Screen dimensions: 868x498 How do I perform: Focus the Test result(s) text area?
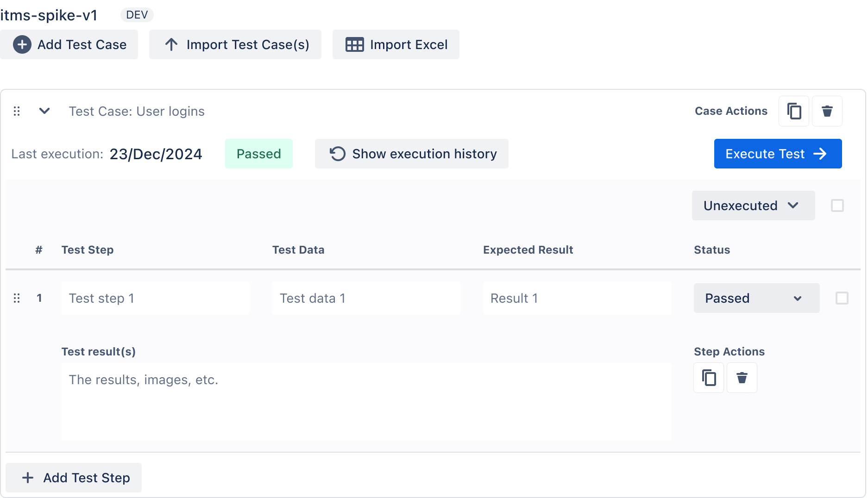click(366, 401)
